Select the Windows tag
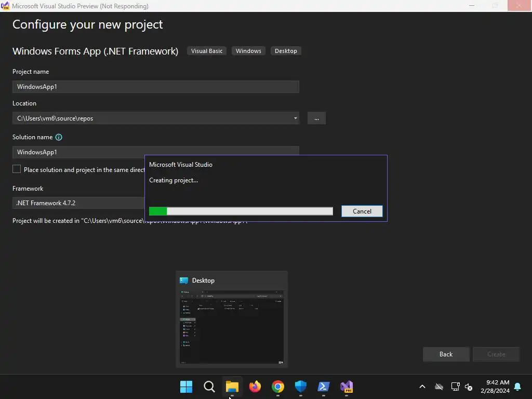532x399 pixels. [x=248, y=51]
